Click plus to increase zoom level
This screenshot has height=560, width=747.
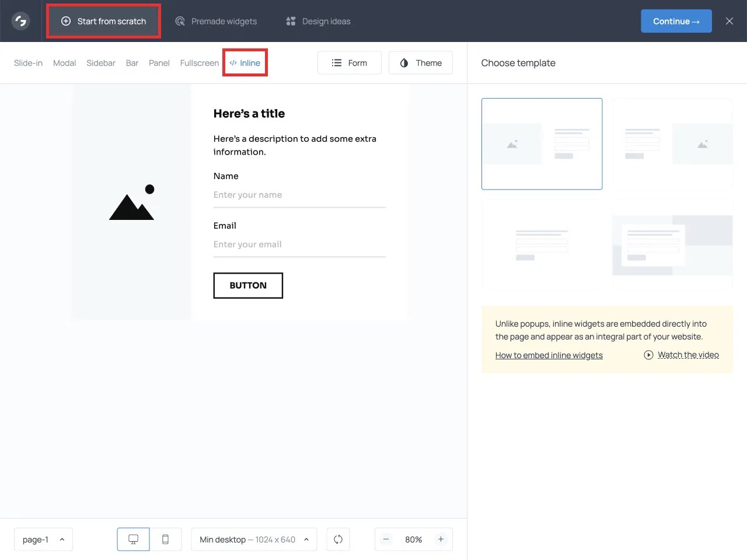[441, 539]
